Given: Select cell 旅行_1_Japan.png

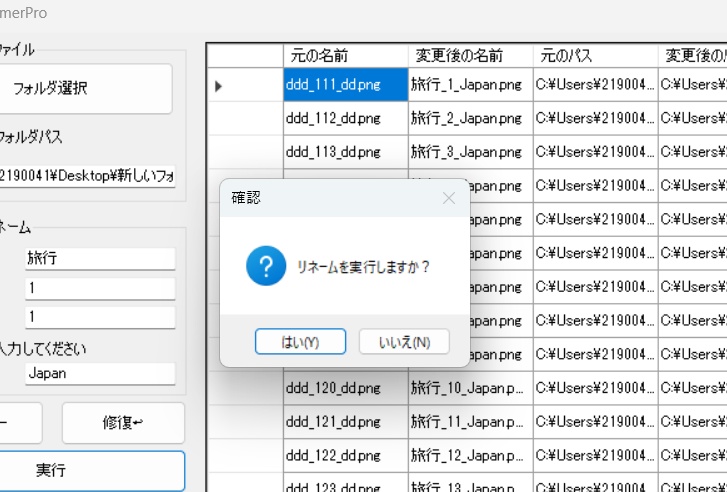Looking at the screenshot, I should [x=471, y=84].
